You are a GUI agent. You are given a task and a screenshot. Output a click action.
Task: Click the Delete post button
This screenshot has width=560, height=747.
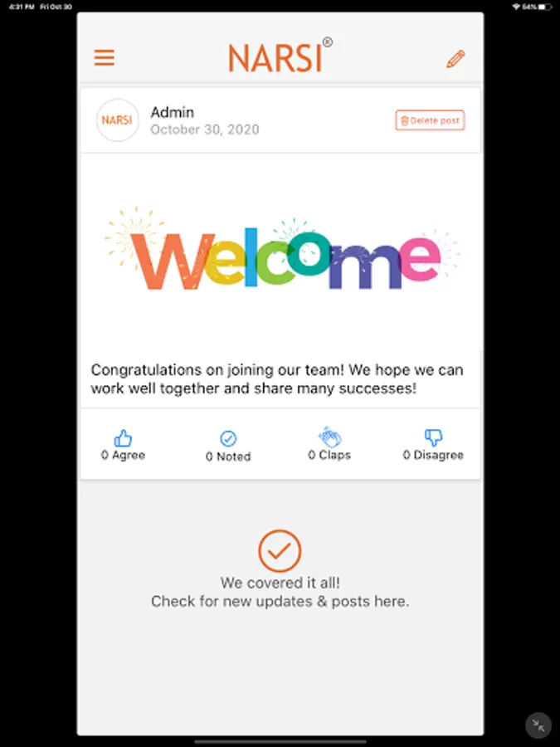click(430, 120)
